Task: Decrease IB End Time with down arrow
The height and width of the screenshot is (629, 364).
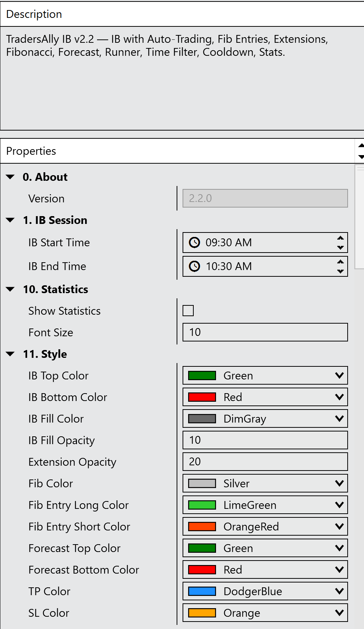Action: (x=340, y=271)
